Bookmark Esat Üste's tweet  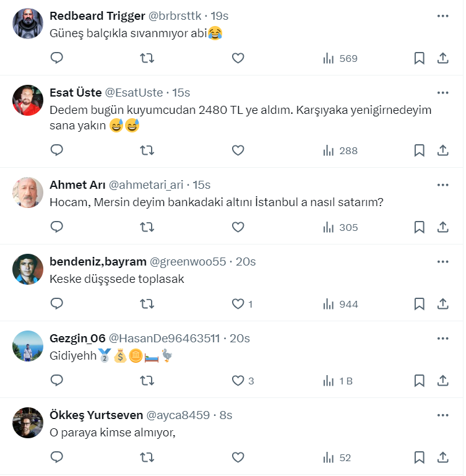419,150
